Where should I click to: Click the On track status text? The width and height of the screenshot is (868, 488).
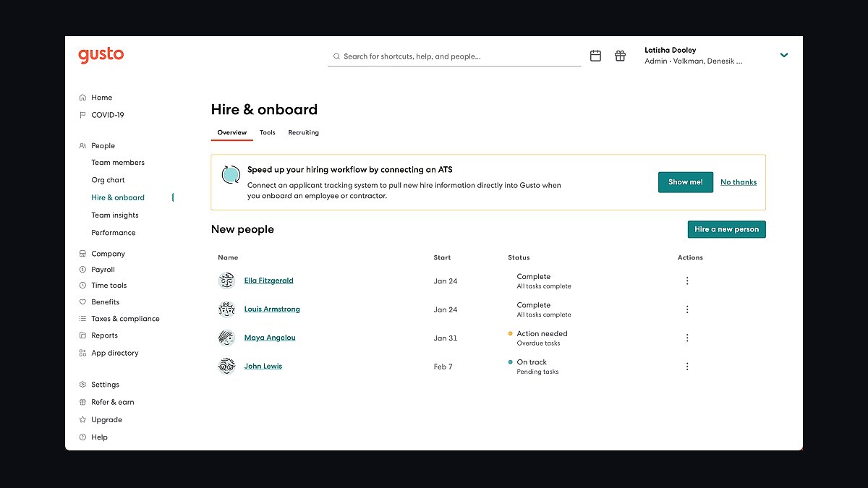[532, 362]
